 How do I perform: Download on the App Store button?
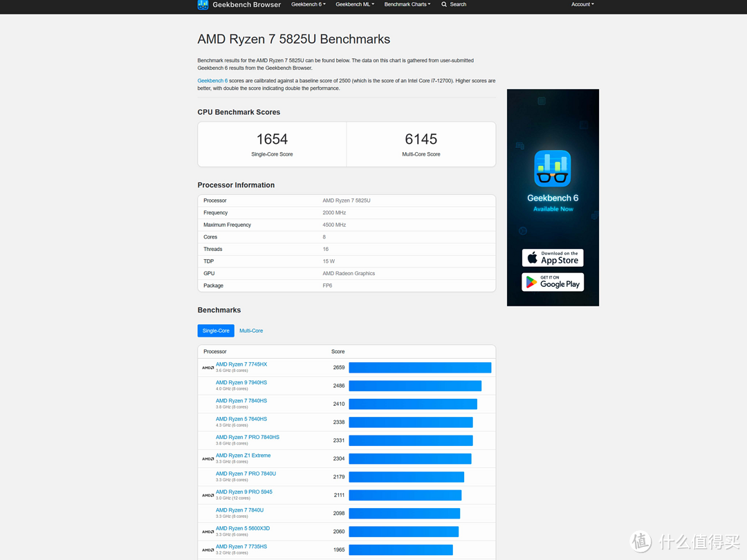(553, 258)
